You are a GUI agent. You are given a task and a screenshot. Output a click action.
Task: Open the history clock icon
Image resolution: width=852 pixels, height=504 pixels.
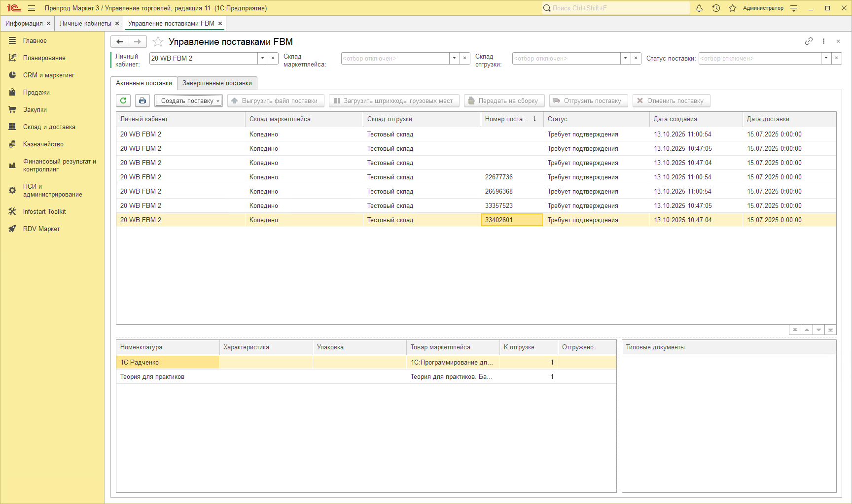[x=716, y=8]
